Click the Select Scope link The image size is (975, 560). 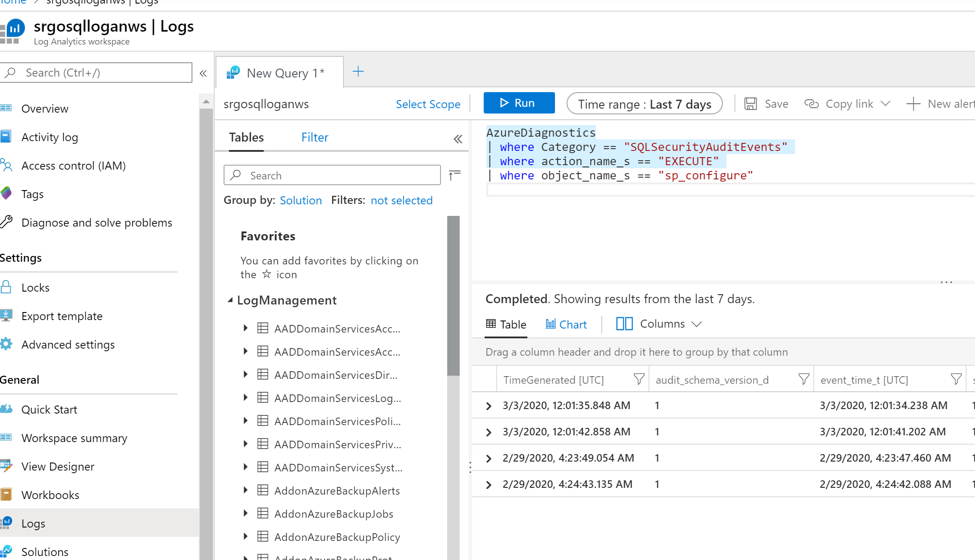click(x=428, y=104)
